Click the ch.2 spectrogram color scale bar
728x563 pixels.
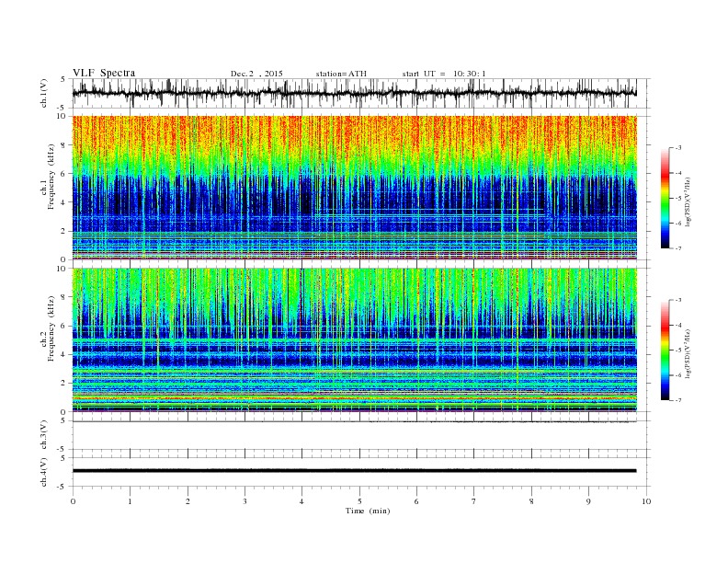click(665, 350)
